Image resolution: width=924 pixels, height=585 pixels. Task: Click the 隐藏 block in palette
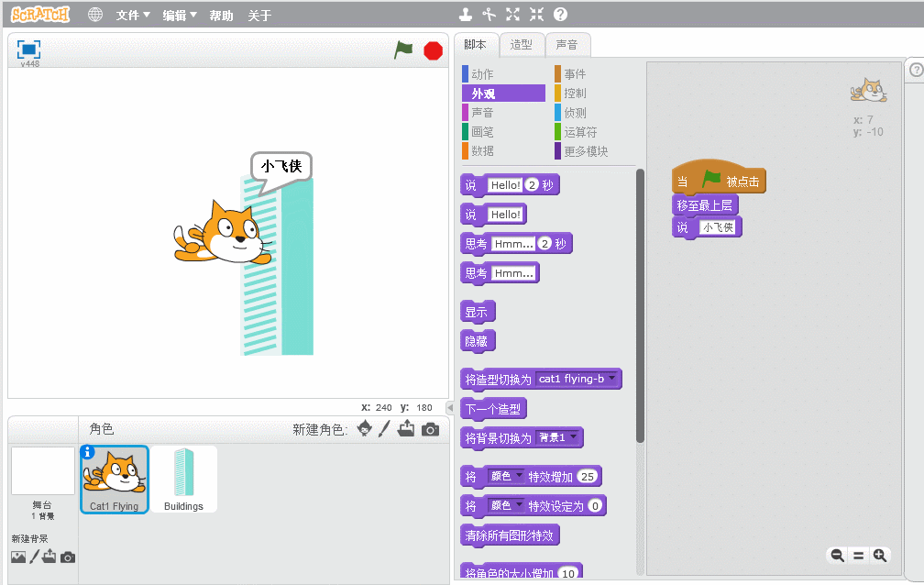[x=478, y=341]
